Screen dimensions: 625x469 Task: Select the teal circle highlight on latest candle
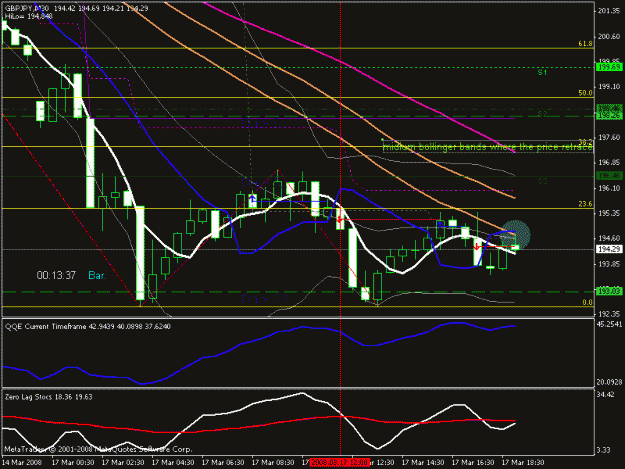pos(516,234)
